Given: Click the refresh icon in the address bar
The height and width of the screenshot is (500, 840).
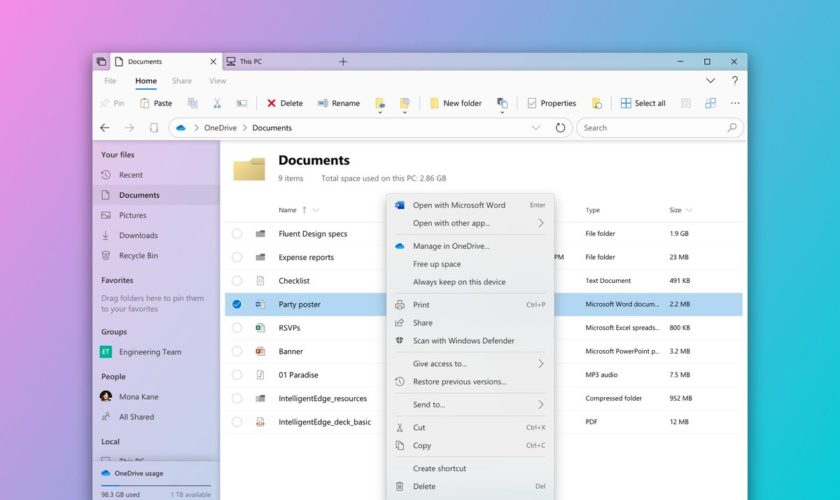Looking at the screenshot, I should (560, 128).
